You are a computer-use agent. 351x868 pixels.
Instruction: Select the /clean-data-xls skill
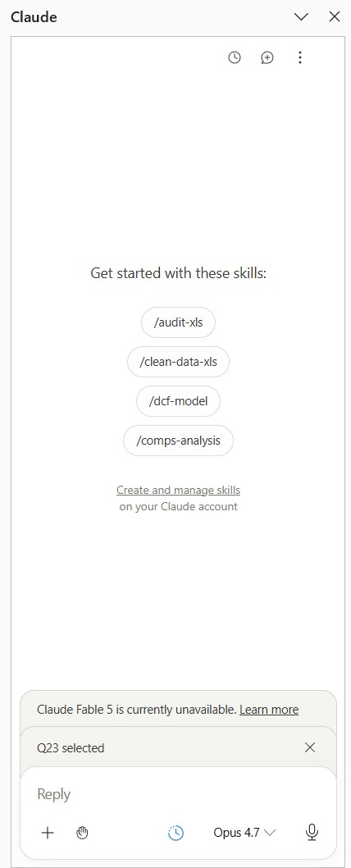tap(178, 362)
